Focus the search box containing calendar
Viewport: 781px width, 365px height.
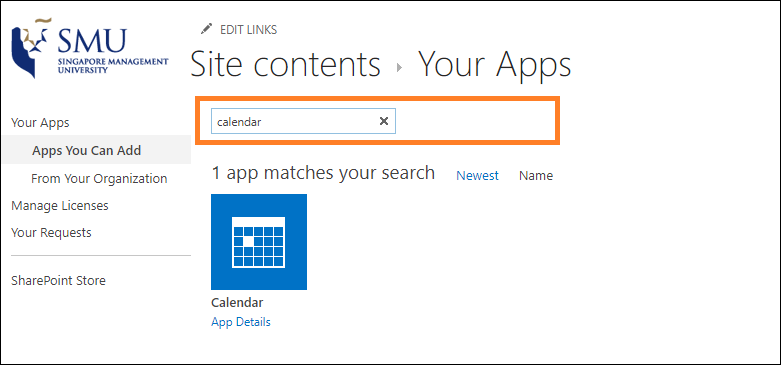pyautogui.click(x=303, y=121)
